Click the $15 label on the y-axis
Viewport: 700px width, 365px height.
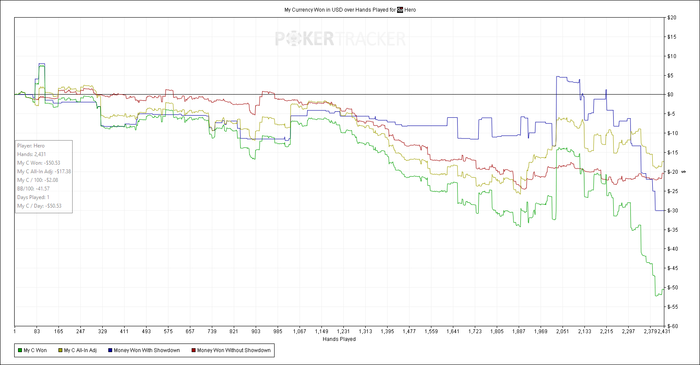(x=671, y=37)
